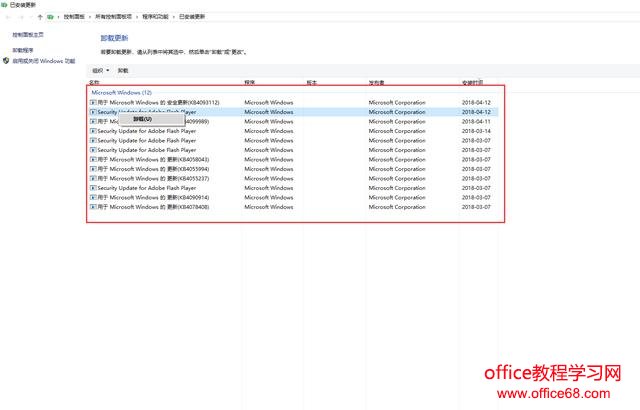The width and height of the screenshot is (640, 410).
Task: Choose 卸载(U) in the context menu
Action: (151, 119)
